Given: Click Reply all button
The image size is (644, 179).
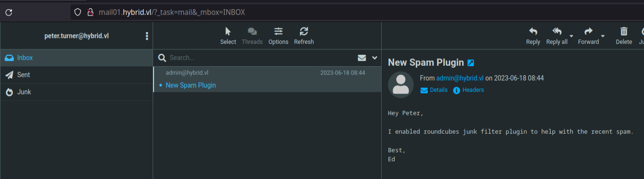Looking at the screenshot, I should tap(557, 36).
